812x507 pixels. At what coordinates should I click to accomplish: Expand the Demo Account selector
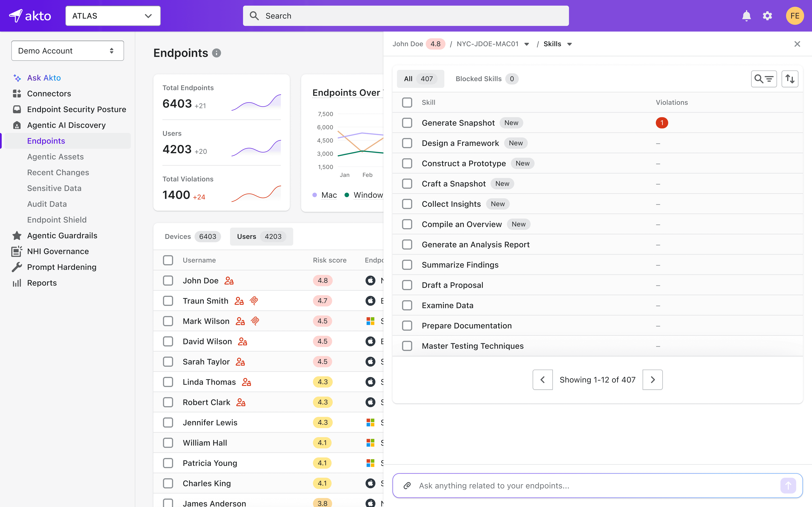[67, 51]
